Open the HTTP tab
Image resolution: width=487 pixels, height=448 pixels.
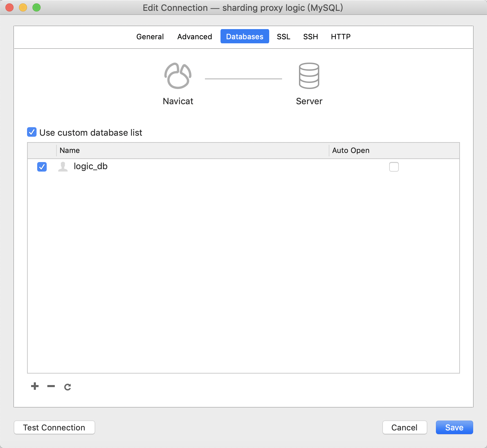(341, 37)
